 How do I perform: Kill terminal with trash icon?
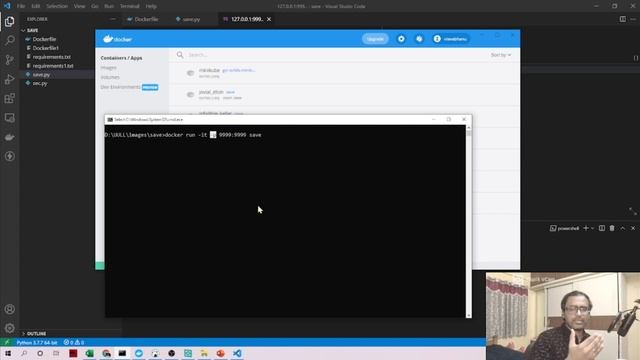(x=612, y=228)
